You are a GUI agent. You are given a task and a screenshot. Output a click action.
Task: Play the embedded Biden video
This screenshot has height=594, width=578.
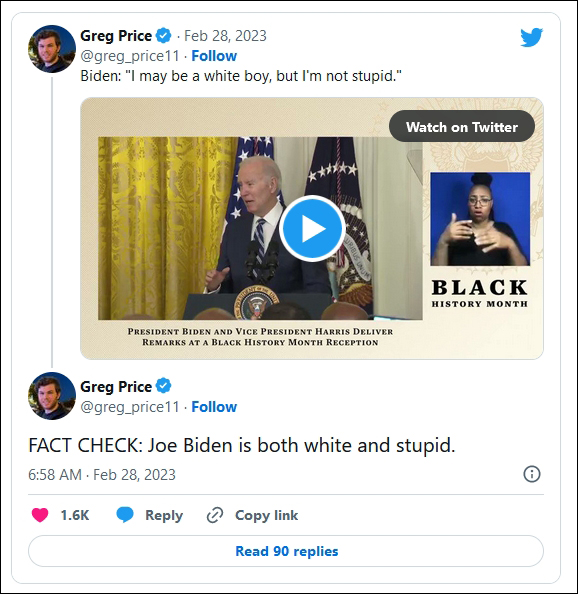(x=312, y=228)
